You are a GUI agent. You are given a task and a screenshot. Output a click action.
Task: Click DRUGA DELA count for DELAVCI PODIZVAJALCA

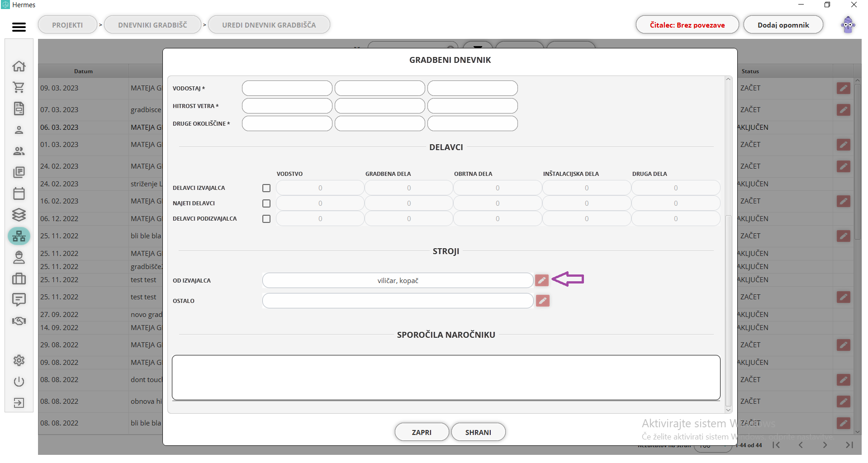coord(676,219)
